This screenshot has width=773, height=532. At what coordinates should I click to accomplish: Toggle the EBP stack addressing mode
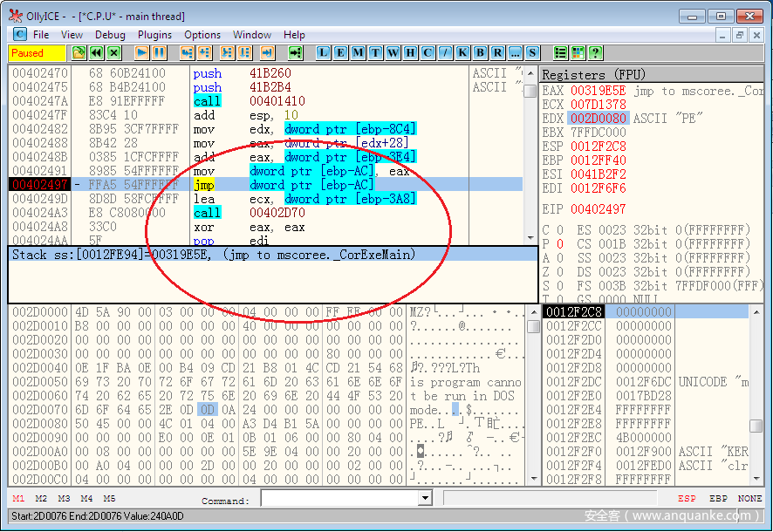click(x=718, y=499)
